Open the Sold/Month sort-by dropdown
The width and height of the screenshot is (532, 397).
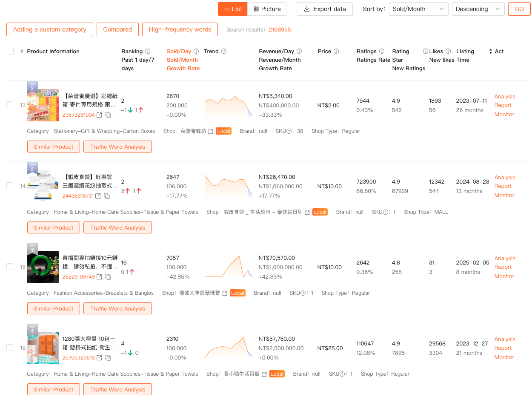pyautogui.click(x=418, y=9)
